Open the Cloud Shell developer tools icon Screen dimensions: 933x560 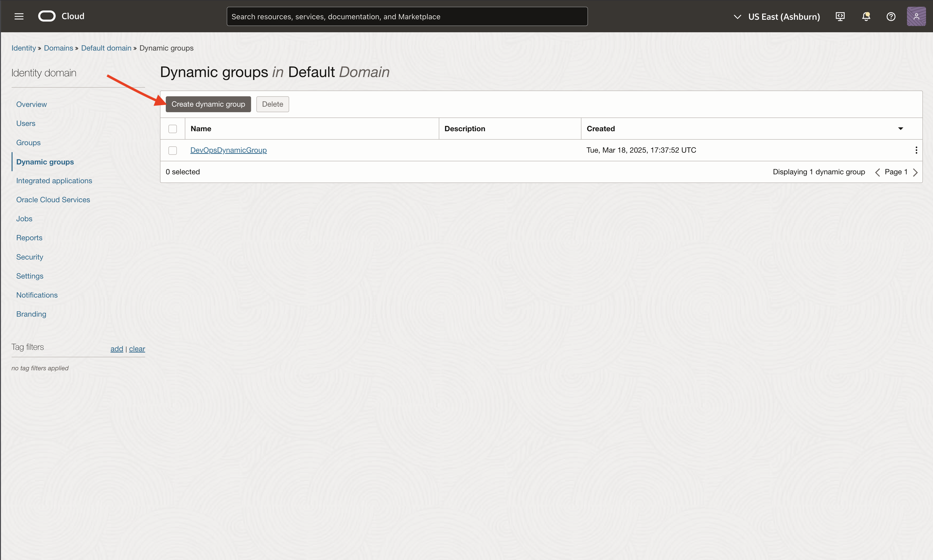pyautogui.click(x=840, y=17)
